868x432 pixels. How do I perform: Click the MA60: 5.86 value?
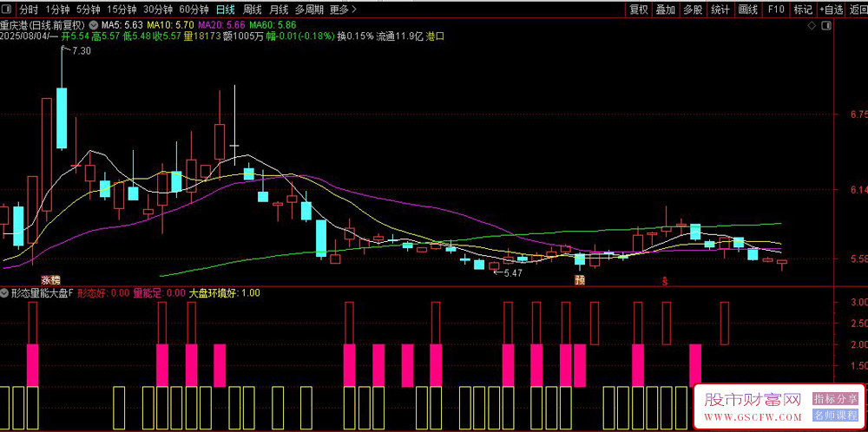coord(273,25)
